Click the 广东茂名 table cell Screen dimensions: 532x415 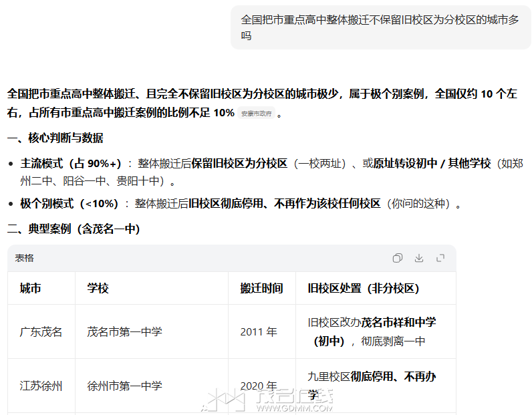click(x=41, y=331)
